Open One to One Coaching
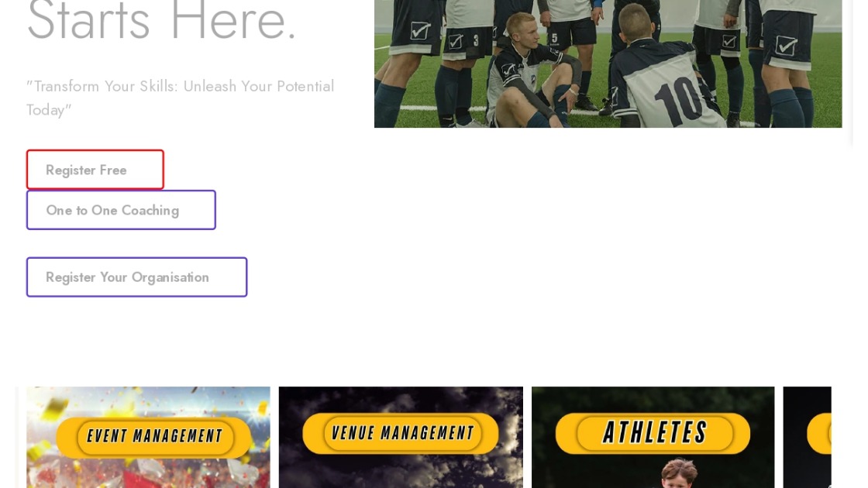This screenshot has width=868, height=488. [121, 210]
